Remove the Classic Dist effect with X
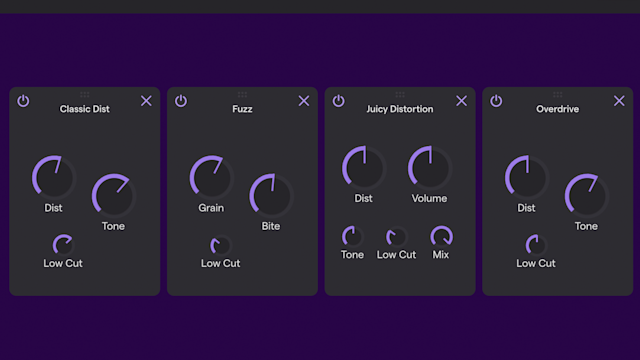Viewport: 640px width, 360px height. coord(146,101)
